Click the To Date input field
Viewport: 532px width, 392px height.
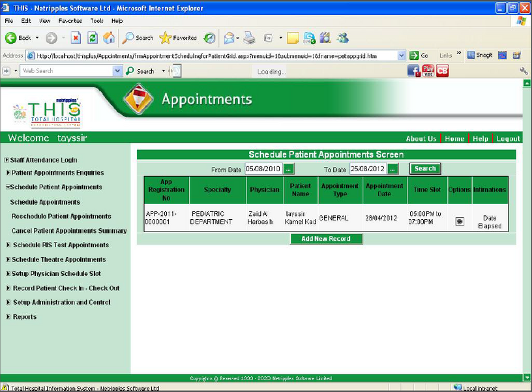(368, 169)
